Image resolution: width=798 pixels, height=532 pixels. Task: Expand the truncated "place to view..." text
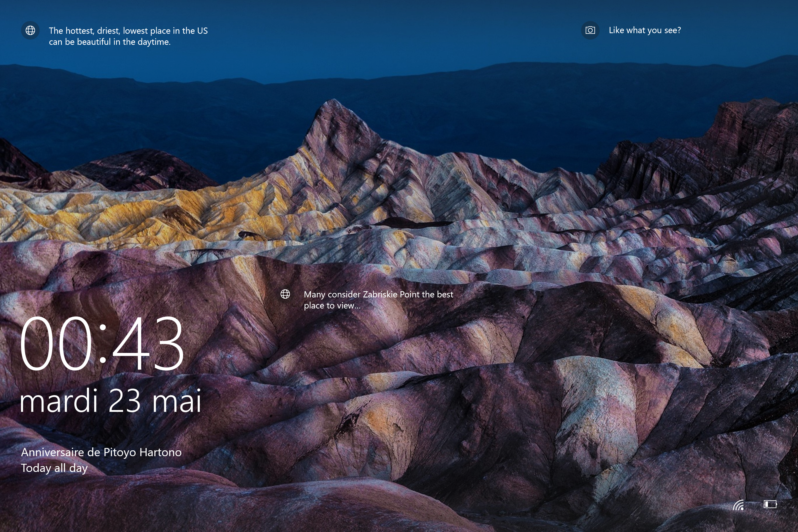tap(332, 306)
